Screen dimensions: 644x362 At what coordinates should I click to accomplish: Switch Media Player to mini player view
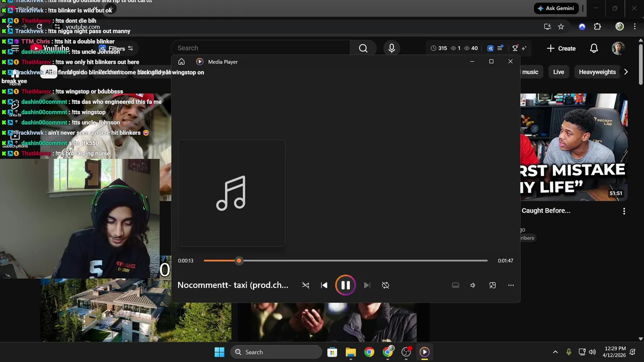click(493, 285)
